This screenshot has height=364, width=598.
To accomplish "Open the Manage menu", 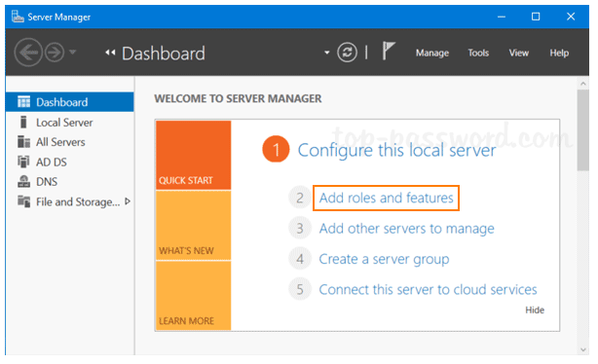I will pos(432,53).
